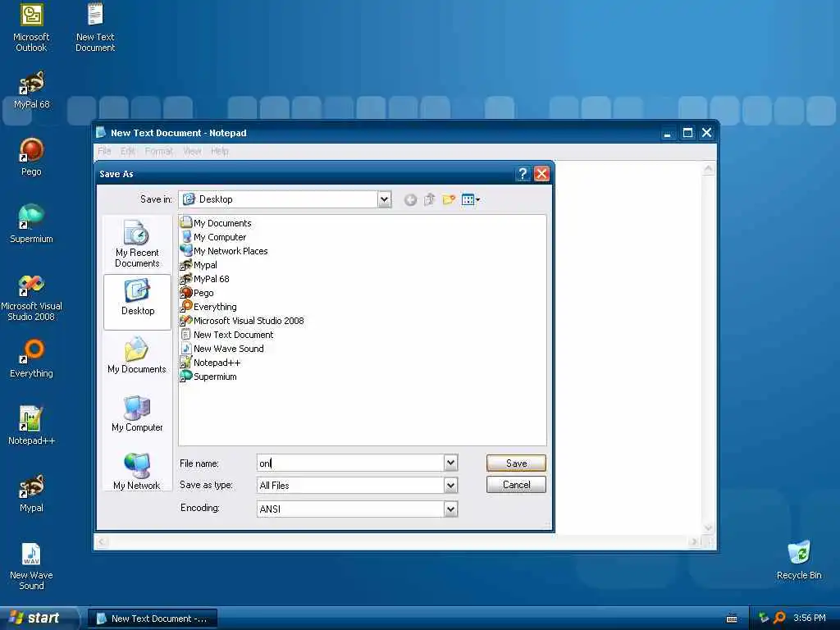Click New Text Document desktop file
The image size is (840, 630).
click(95, 27)
